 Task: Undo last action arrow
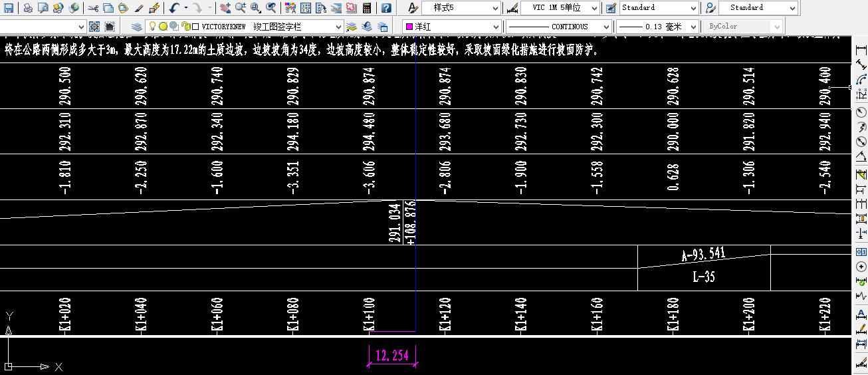(174, 8)
